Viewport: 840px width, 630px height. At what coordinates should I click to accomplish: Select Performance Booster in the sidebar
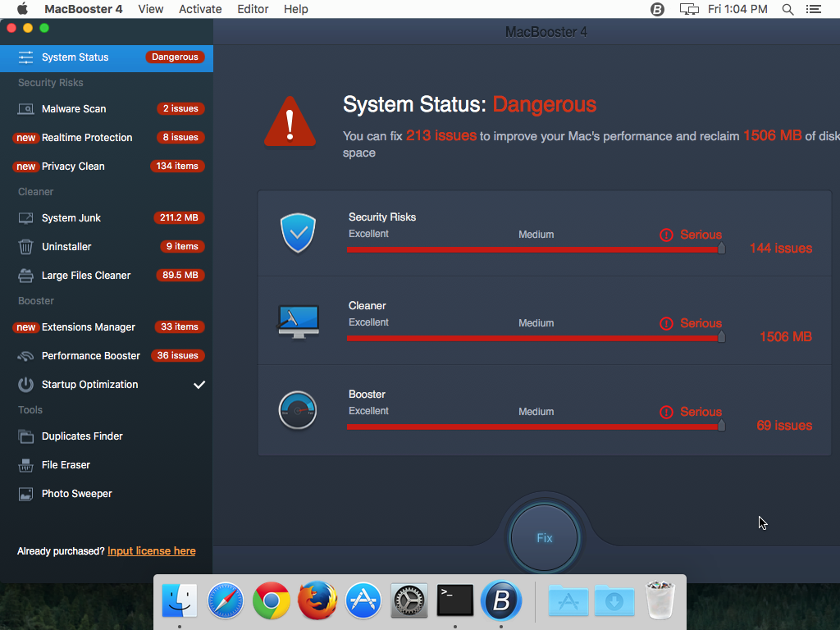[x=91, y=355]
